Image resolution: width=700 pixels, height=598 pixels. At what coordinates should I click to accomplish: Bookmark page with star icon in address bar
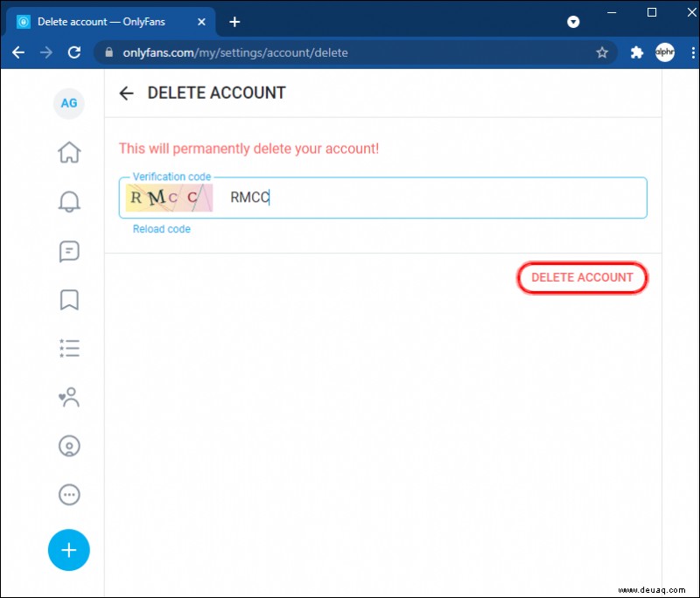click(602, 52)
